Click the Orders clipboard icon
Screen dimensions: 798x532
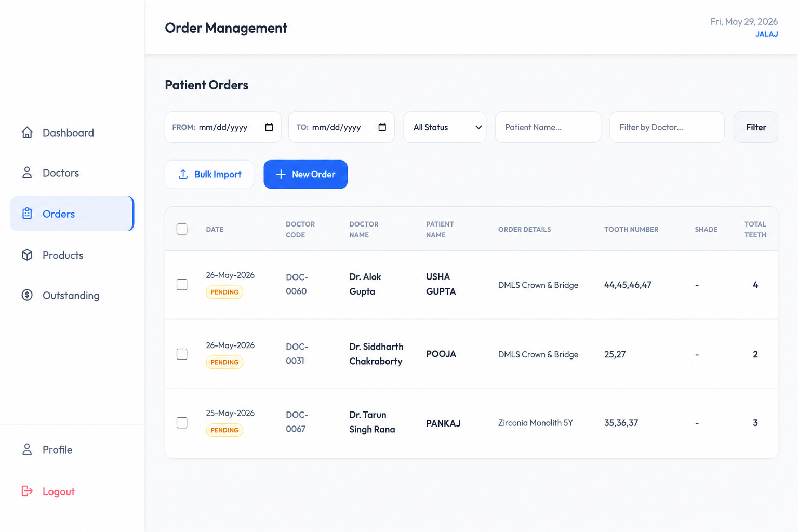[27, 214]
